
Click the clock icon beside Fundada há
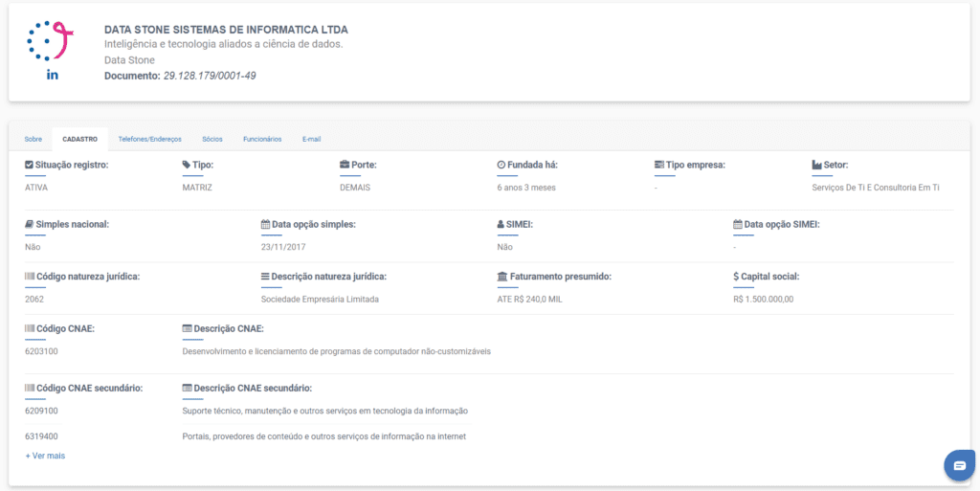tap(501, 165)
